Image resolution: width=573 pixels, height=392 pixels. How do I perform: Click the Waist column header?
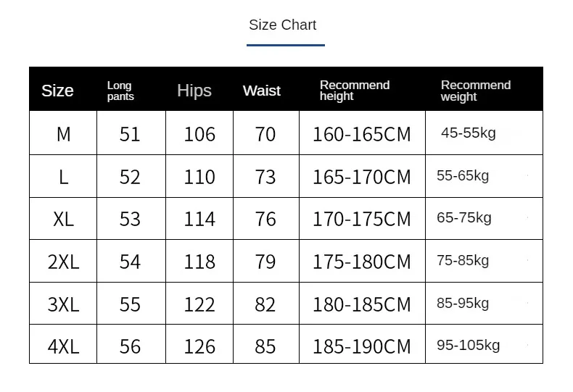pos(262,91)
